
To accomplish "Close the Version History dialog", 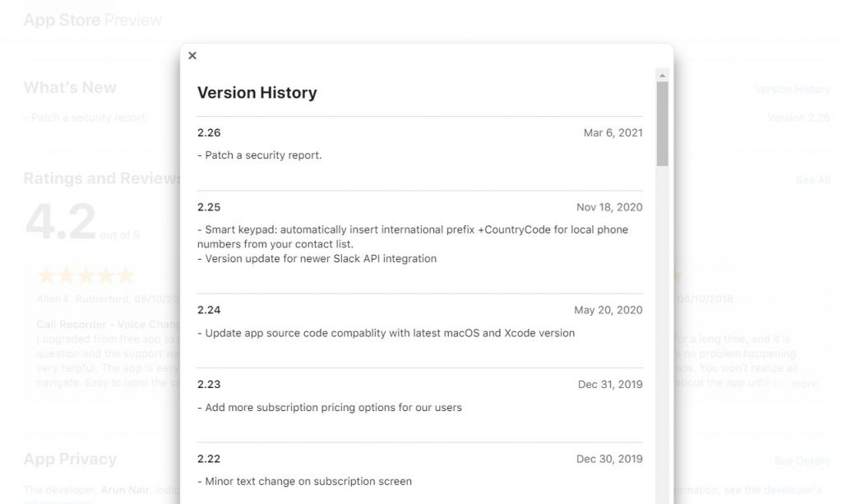I will coord(192,55).
